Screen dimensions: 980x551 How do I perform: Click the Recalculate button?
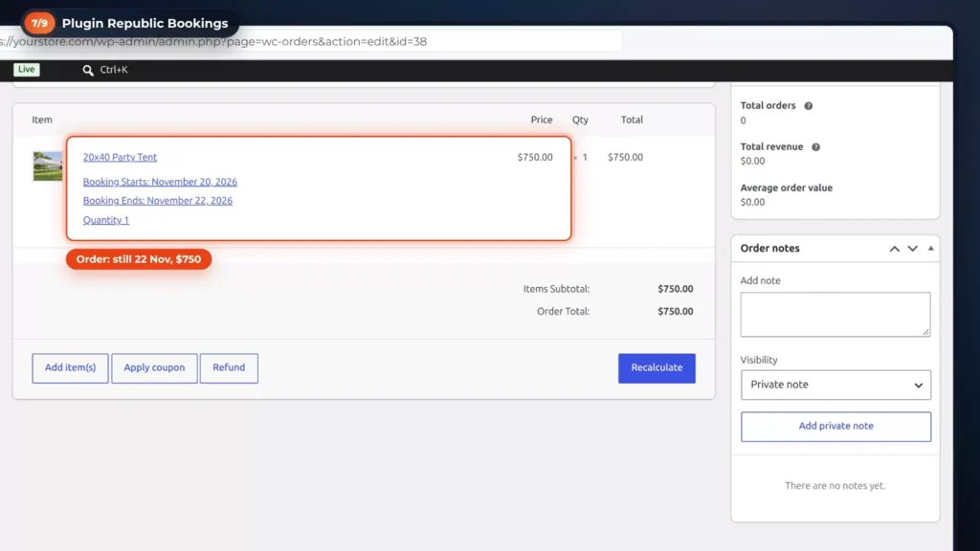click(657, 368)
